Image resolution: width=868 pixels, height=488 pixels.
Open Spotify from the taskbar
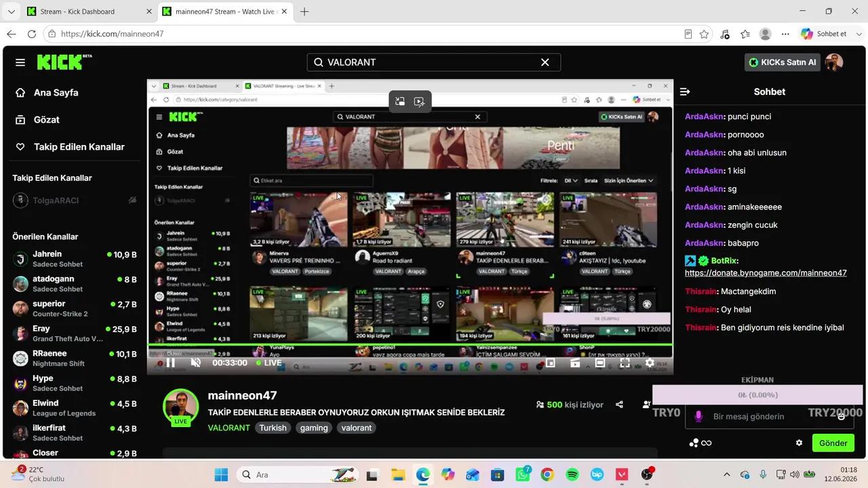pos(572,474)
